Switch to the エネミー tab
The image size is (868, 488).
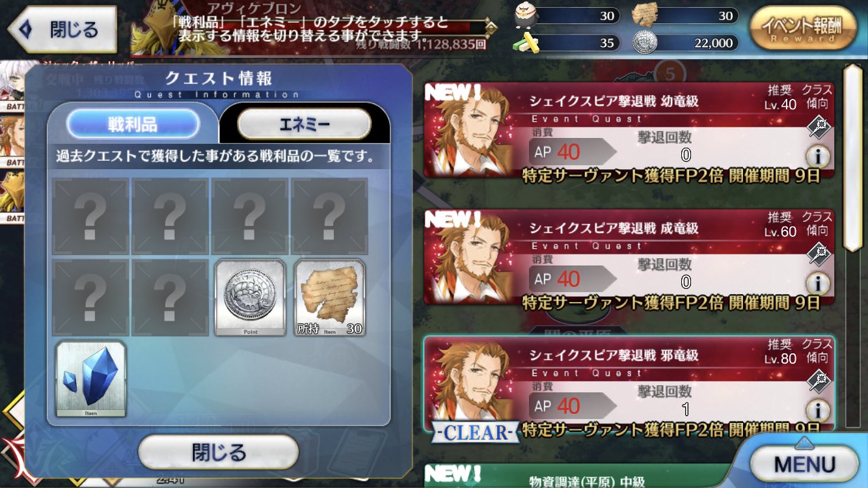click(305, 124)
